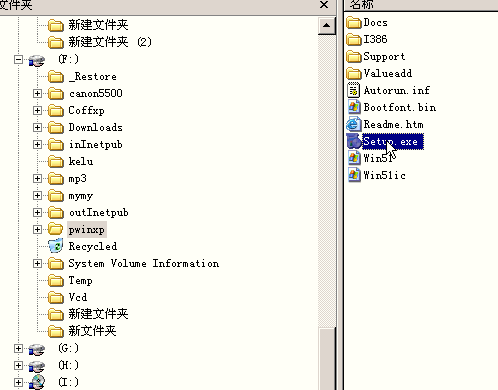
Task: Select the Bootfont.bin file icon
Action: [354, 107]
